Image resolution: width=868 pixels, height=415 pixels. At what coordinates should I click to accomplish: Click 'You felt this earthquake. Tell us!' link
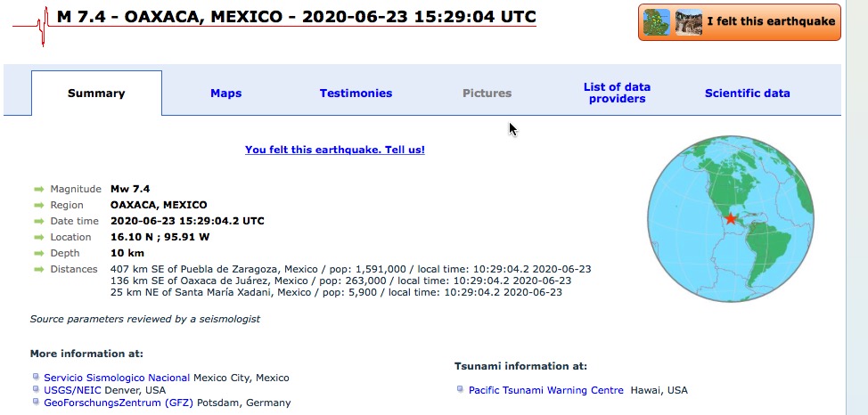tap(334, 150)
